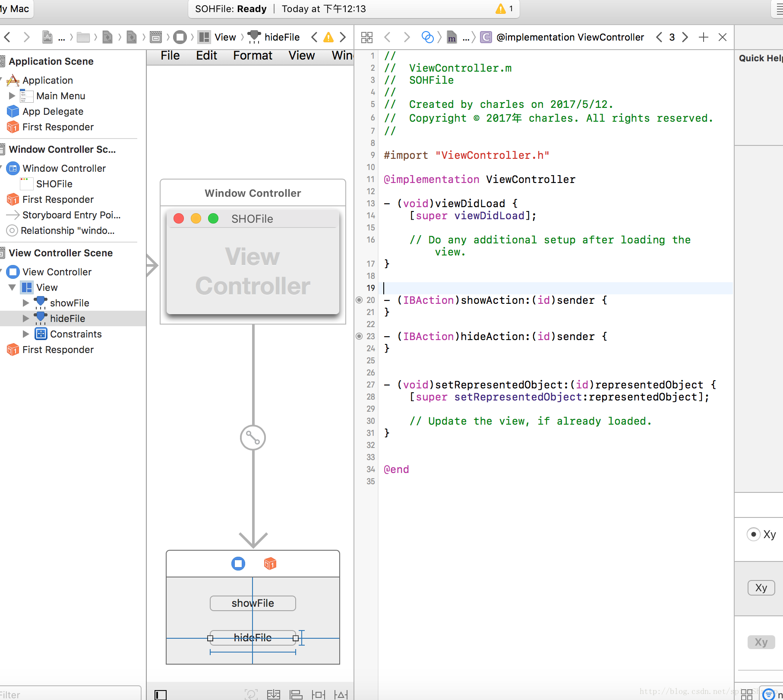The height and width of the screenshot is (700, 783).
Task: Click the warning triangle in the status bar
Action: pos(501,9)
